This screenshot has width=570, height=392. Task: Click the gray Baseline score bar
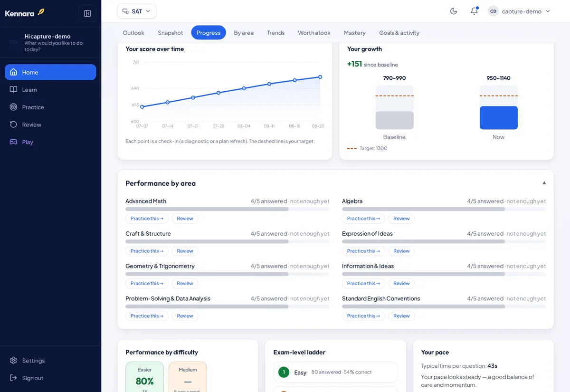394,120
